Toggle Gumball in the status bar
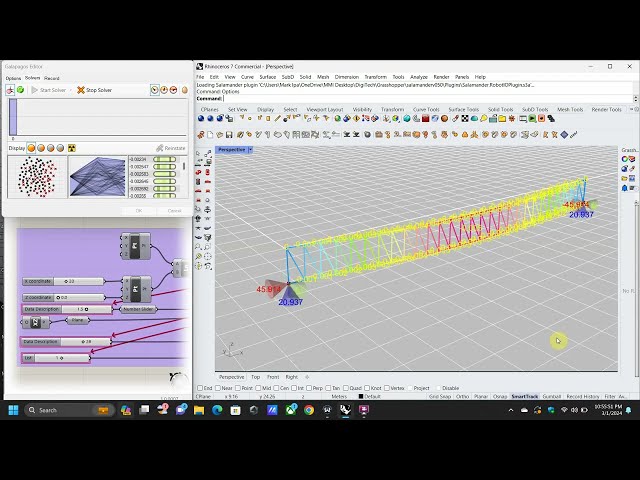This screenshot has height=480, width=640. coord(551,396)
